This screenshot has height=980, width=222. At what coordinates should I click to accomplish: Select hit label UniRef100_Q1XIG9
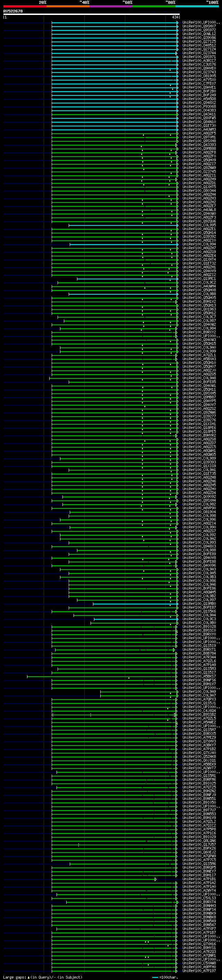click(x=199, y=466)
